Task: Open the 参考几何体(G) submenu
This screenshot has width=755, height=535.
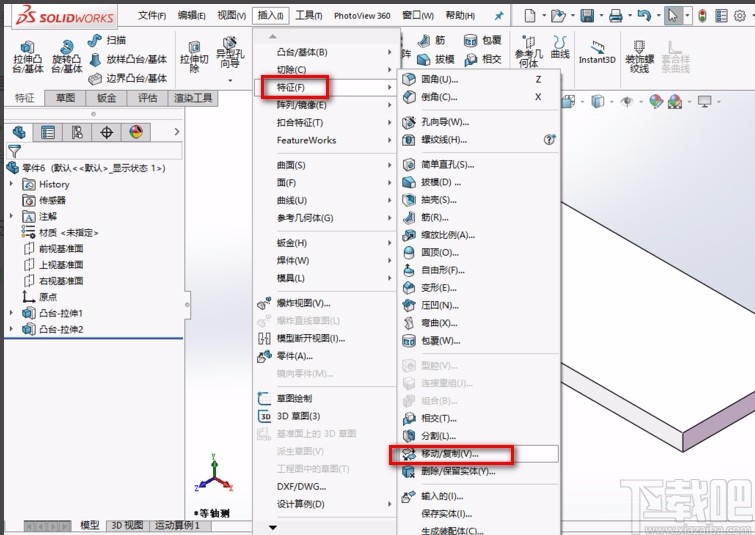Action: 325,218
